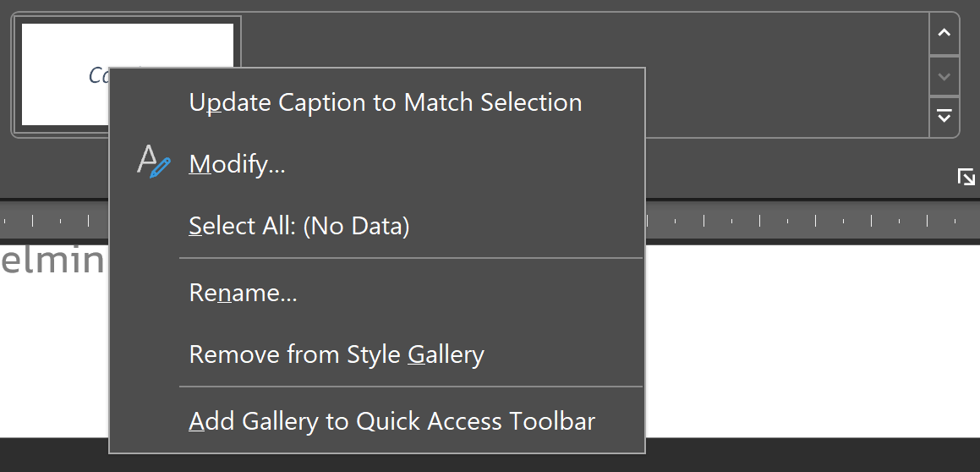The height and width of the screenshot is (472, 980).
Task: Choose Update Caption to Match Selection
Action: 385,102
